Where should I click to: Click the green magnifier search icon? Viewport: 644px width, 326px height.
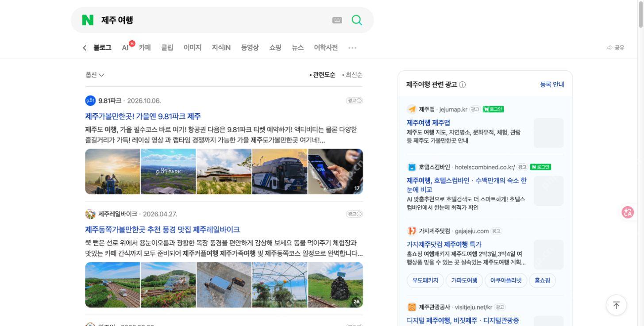coord(357,20)
